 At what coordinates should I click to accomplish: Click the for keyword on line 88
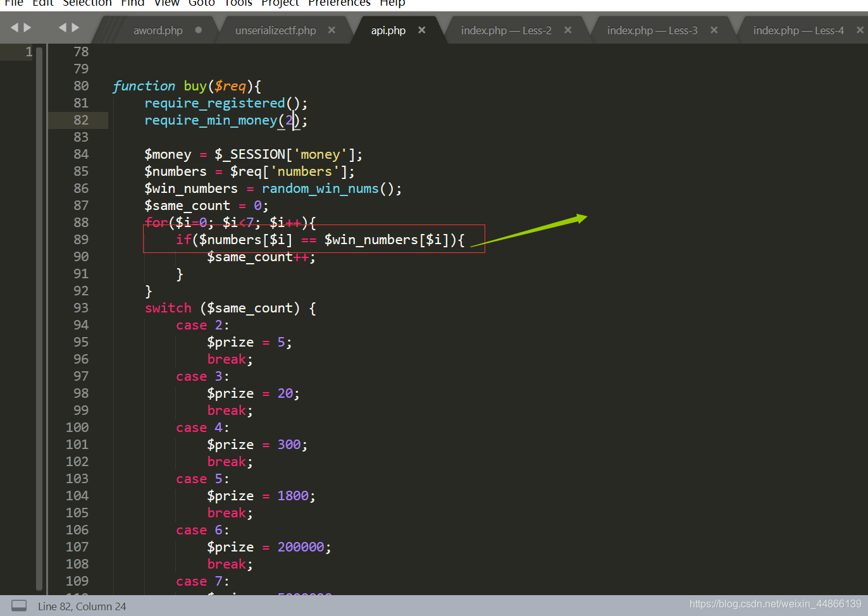[x=156, y=223]
